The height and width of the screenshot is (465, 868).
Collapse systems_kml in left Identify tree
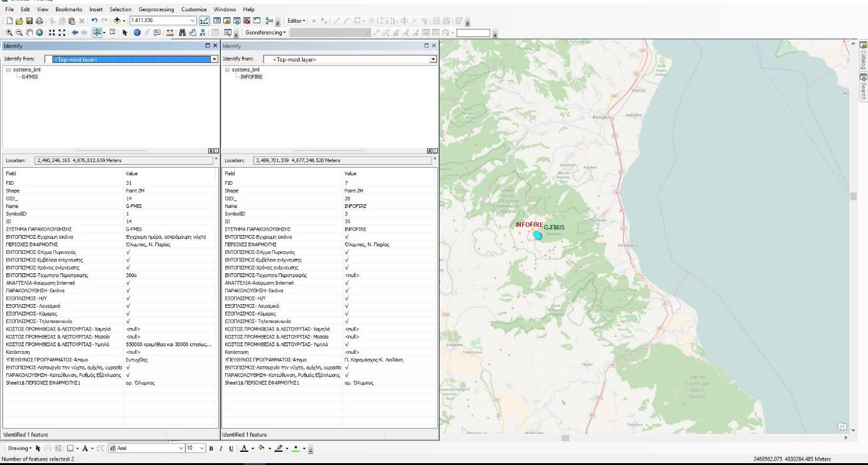(9, 70)
